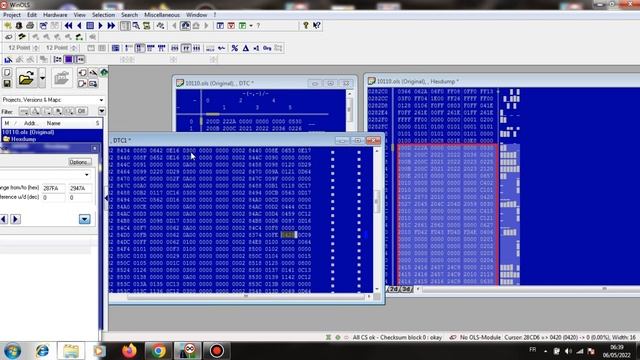
Task: Open the Hardware menu
Action: [55, 15]
